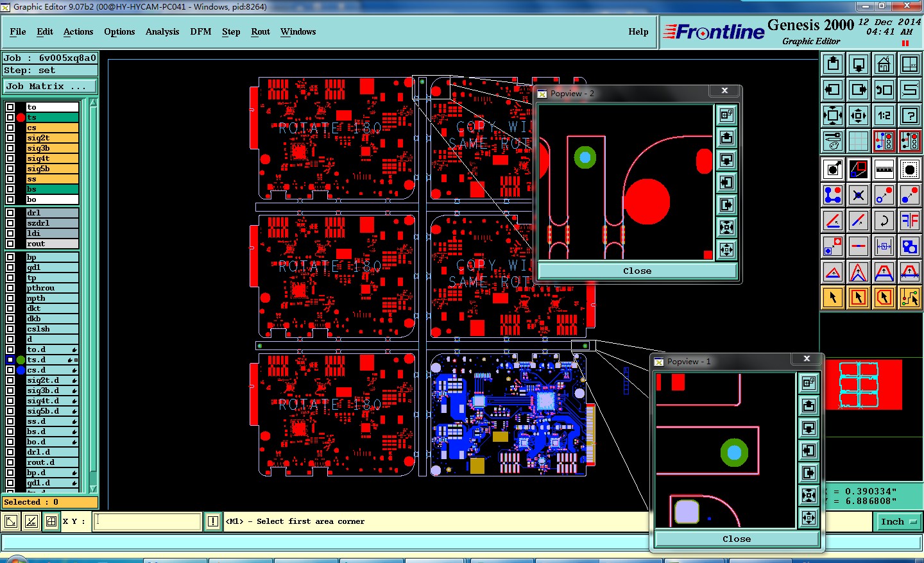Click the grid snap icon beside X Y
This screenshot has height=563, width=924.
click(51, 521)
